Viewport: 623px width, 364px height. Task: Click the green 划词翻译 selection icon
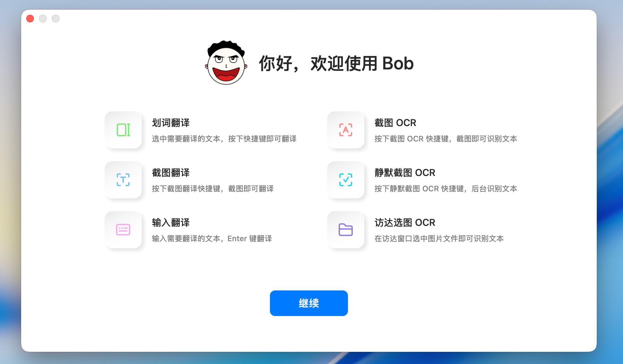(123, 130)
